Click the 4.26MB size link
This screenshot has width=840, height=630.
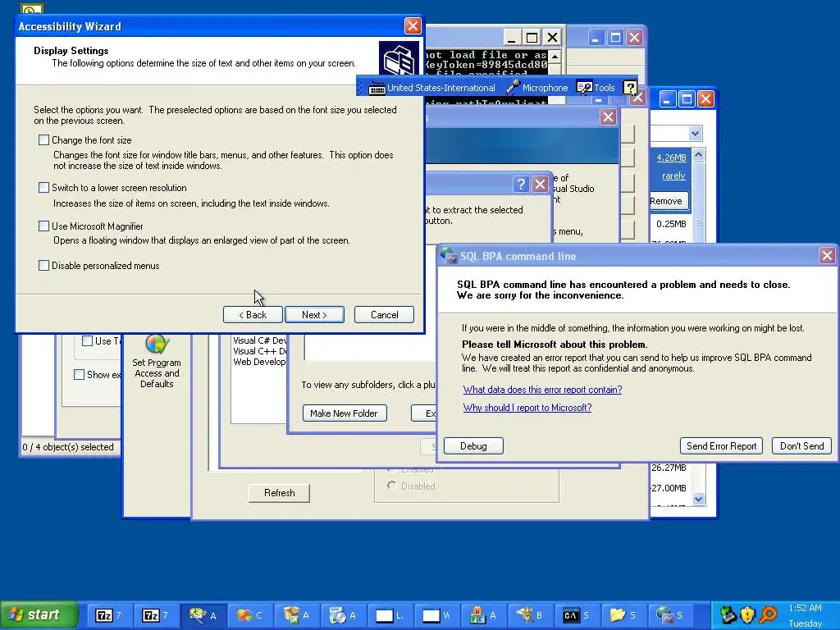tap(671, 157)
